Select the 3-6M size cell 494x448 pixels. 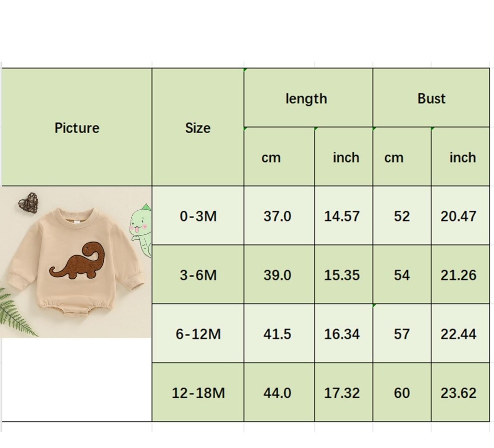click(x=198, y=275)
